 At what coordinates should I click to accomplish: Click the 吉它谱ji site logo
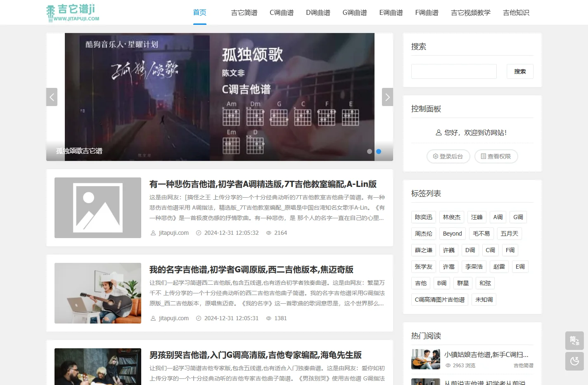[x=73, y=12]
